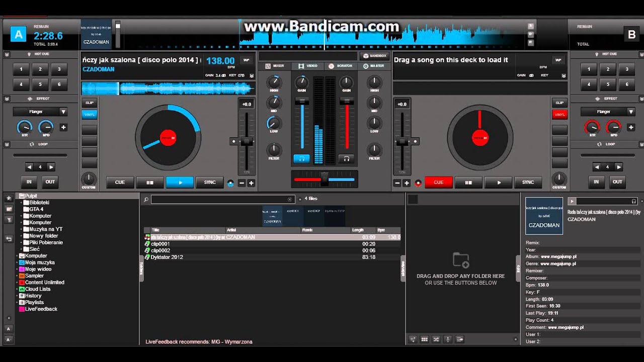Click deck A pitch bend minus button
This screenshot has width=644, height=362.
point(242,183)
